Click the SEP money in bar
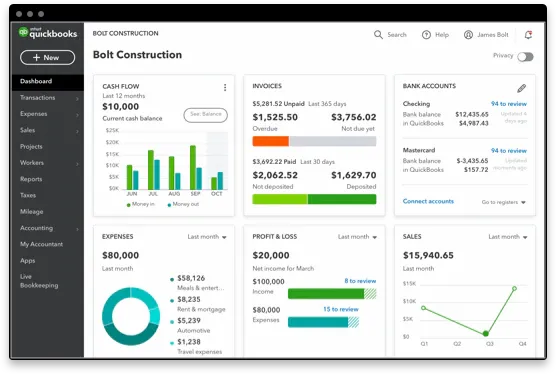Screen dimensions: 556x374 (x=193, y=167)
